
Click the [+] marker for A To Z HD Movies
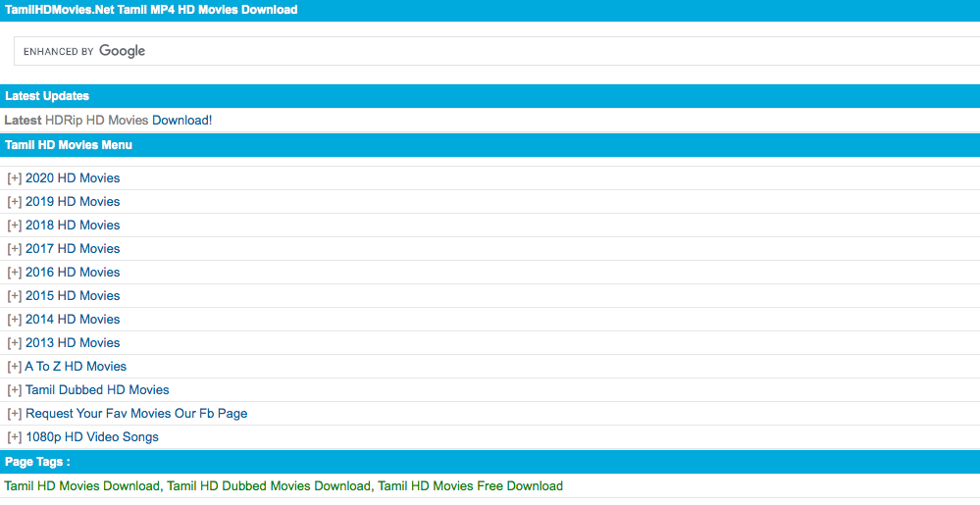click(x=14, y=367)
